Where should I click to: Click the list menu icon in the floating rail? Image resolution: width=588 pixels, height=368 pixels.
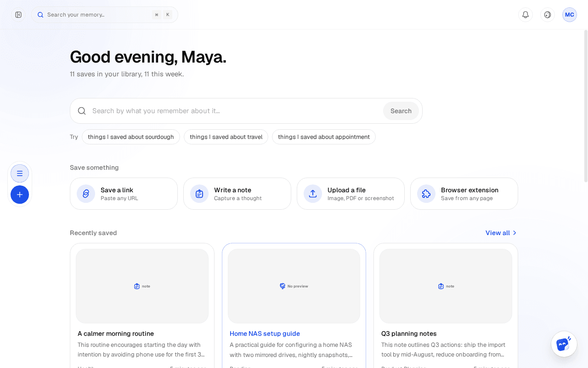click(x=20, y=173)
